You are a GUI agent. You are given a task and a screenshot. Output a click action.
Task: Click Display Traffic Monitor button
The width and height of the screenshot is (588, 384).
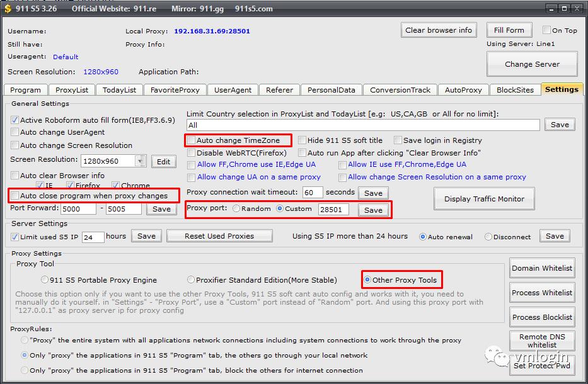pos(484,199)
